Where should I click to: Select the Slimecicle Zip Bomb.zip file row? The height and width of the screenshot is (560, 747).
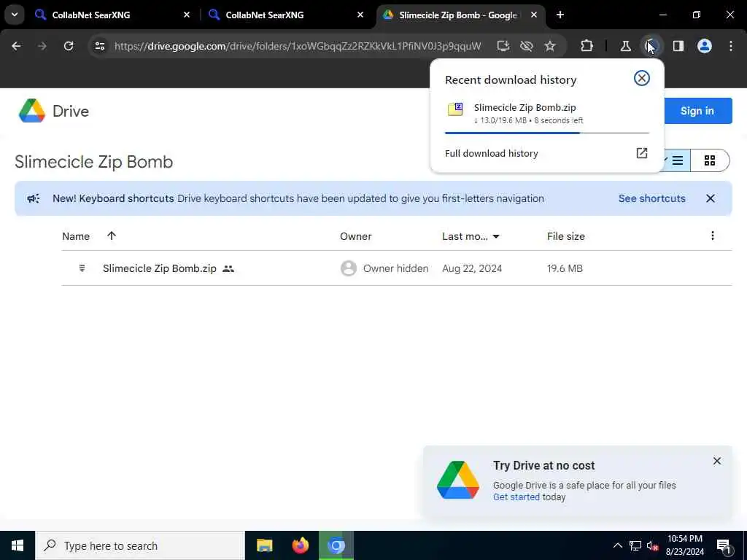pyautogui.click(x=397, y=268)
